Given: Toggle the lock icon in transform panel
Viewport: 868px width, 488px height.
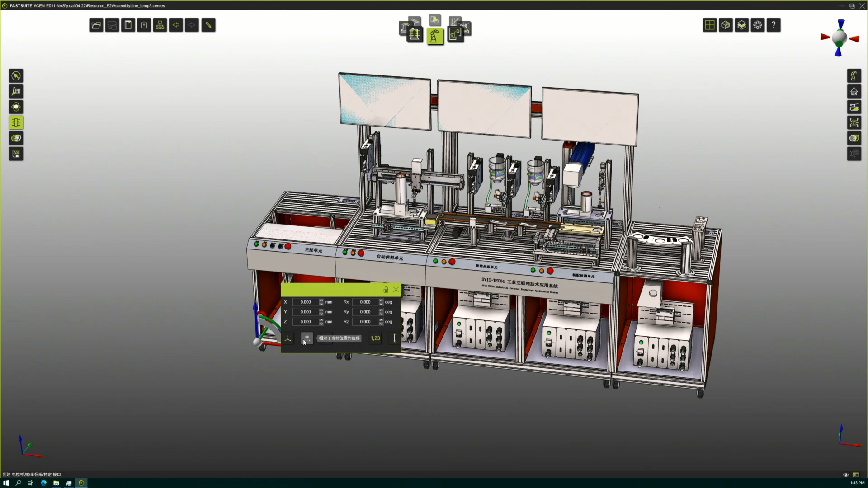Looking at the screenshot, I should pyautogui.click(x=386, y=290).
